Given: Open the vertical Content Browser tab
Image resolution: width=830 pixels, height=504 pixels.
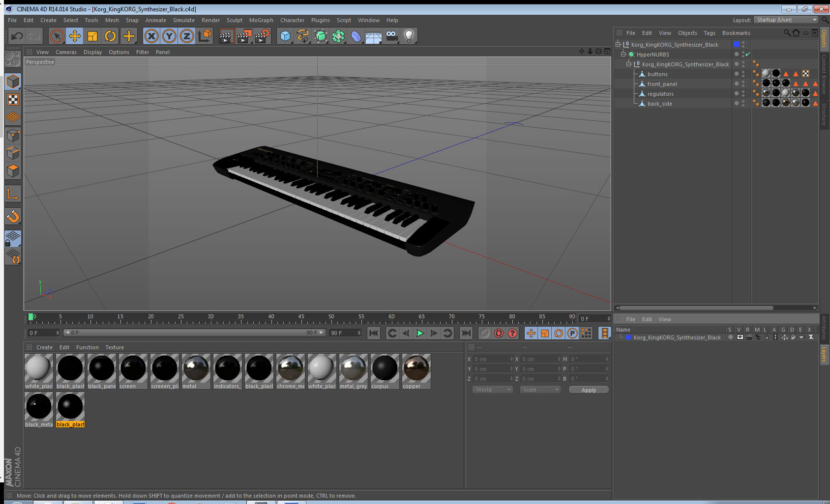Looking at the screenshot, I should (824, 74).
